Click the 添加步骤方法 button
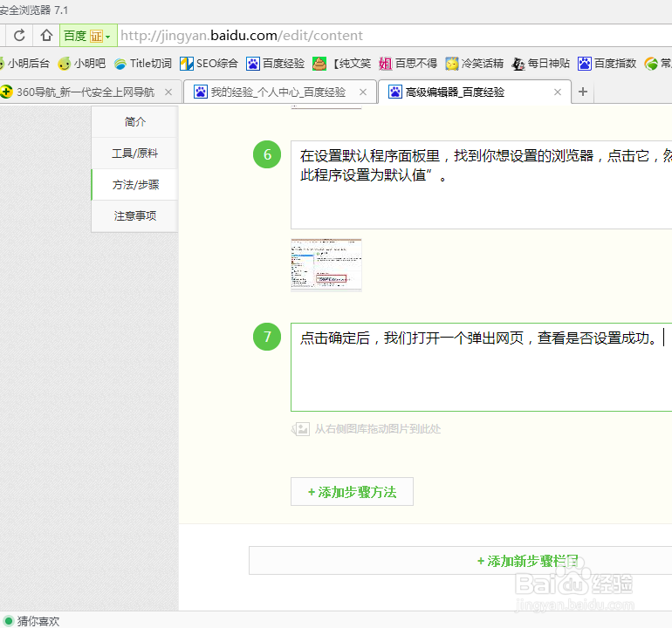This screenshot has width=672, height=628. (352, 492)
